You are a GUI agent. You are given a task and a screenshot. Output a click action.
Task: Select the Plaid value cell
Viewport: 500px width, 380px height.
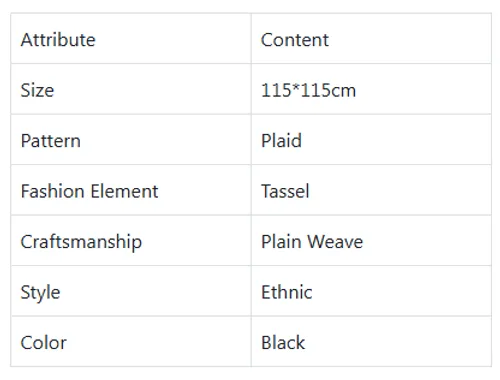[x=371, y=140]
